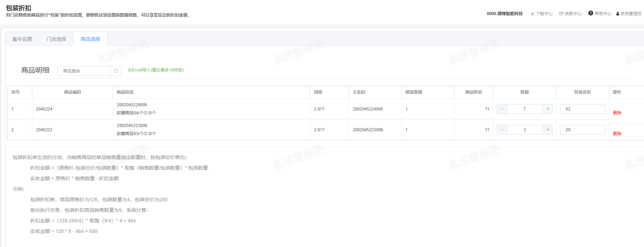
Task: Click the 商品明细 section heading
Action: (x=35, y=70)
